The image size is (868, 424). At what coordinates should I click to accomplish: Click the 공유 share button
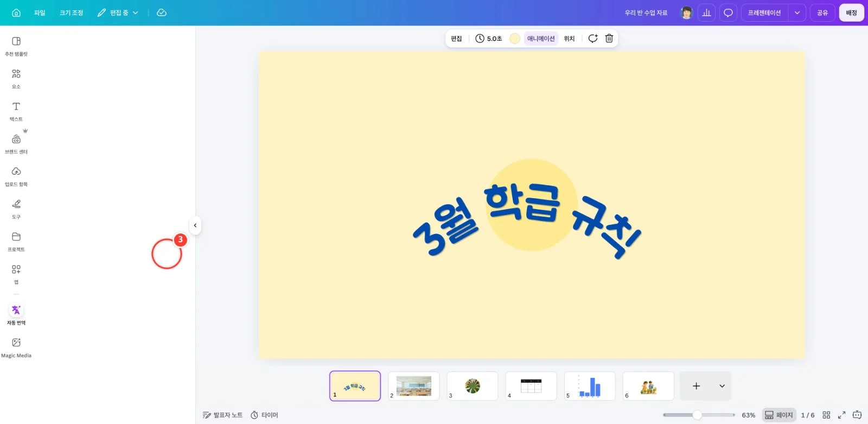pos(822,12)
